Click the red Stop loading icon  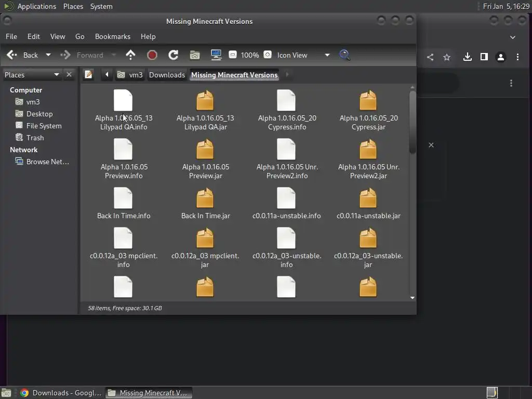pos(152,55)
